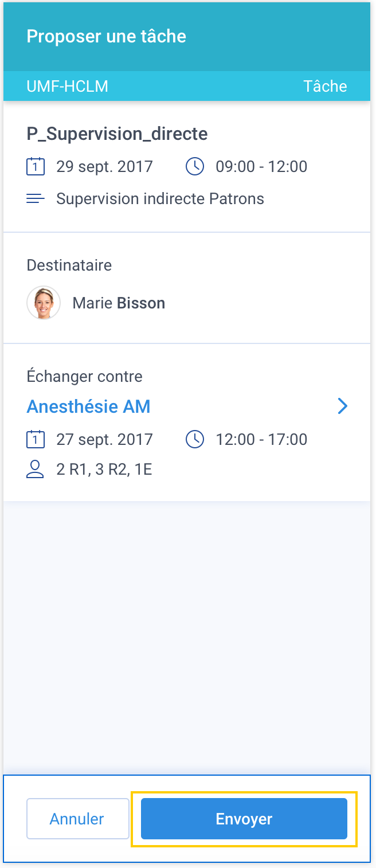This screenshot has height=868, width=376.
Task: Select the recipient name Marie Bisson
Action: coord(119,303)
